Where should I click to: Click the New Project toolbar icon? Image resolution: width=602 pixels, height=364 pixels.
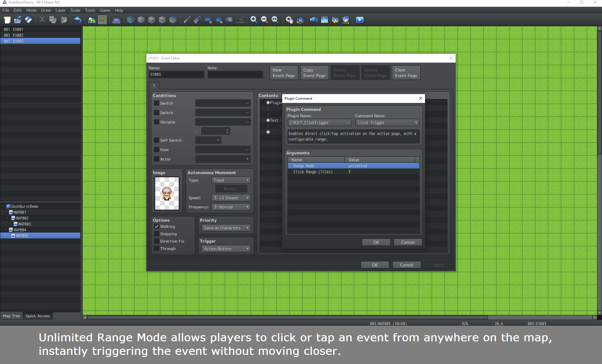pos(7,20)
